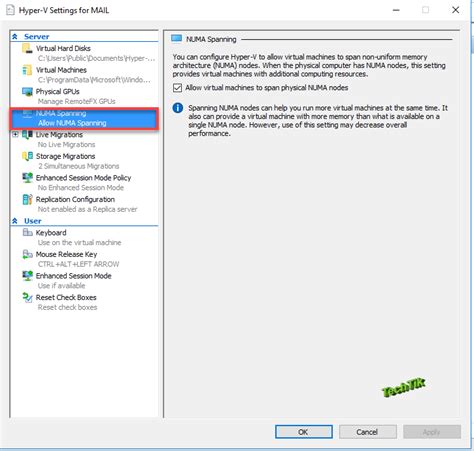Close the Hyper-V Settings window

(455, 10)
